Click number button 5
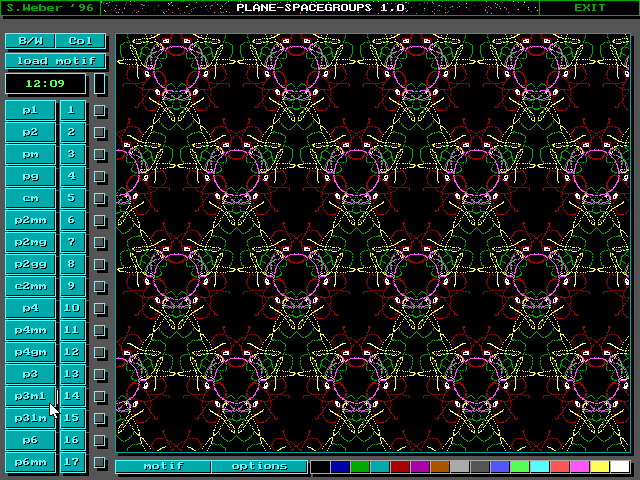Screen dimensions: 640x480 point(72,198)
